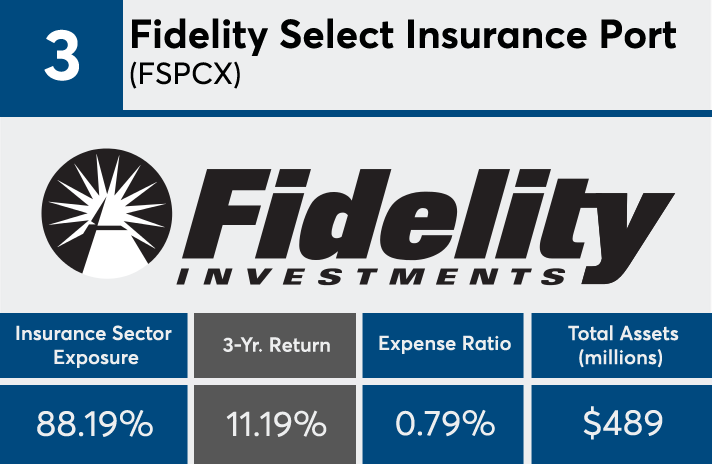Click the $489 total assets value
This screenshot has width=712, height=464.
tap(623, 424)
